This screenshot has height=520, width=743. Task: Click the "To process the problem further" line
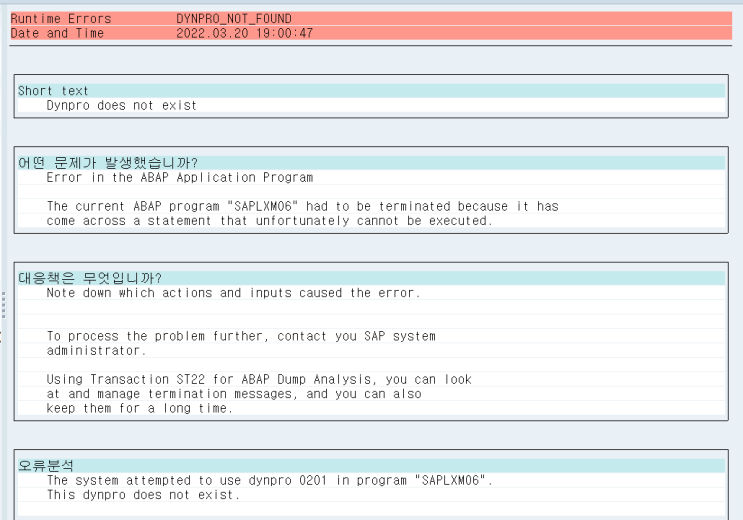coord(241,336)
